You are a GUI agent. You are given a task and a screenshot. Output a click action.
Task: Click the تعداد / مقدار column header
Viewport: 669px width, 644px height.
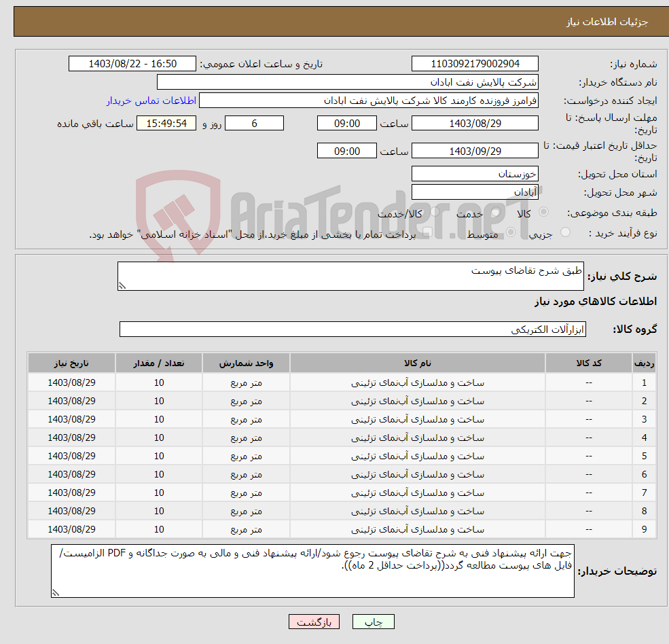(x=159, y=363)
